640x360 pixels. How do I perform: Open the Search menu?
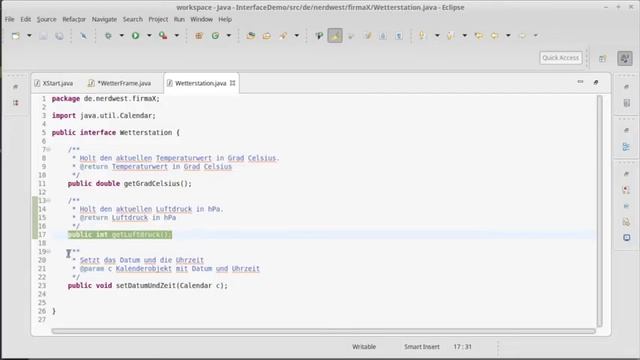click(x=133, y=19)
